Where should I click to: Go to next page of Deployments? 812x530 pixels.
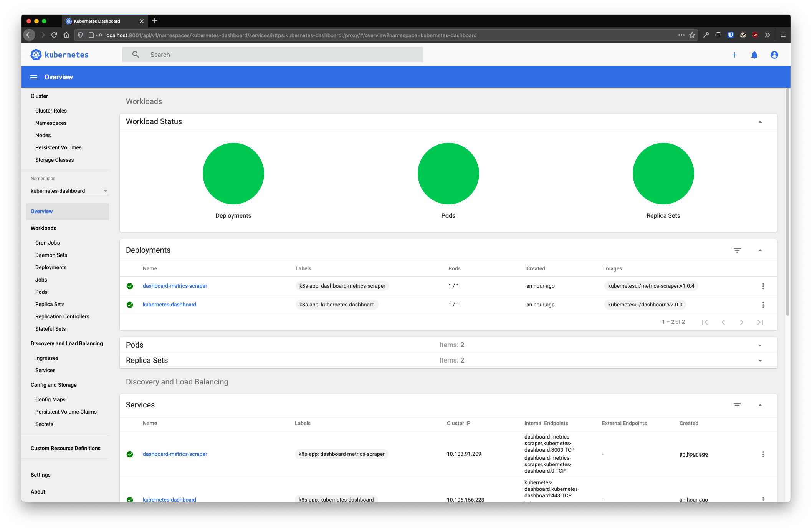click(742, 322)
